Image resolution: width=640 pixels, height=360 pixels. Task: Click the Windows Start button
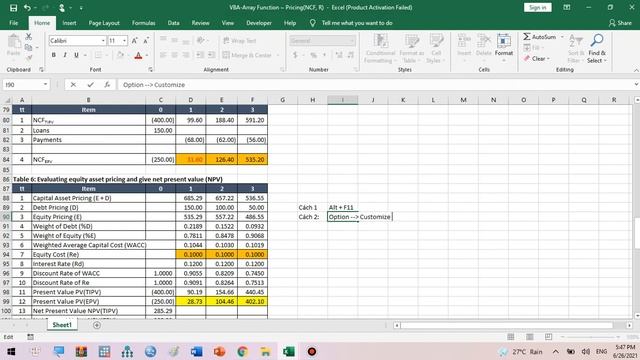pyautogui.click(x=11, y=351)
